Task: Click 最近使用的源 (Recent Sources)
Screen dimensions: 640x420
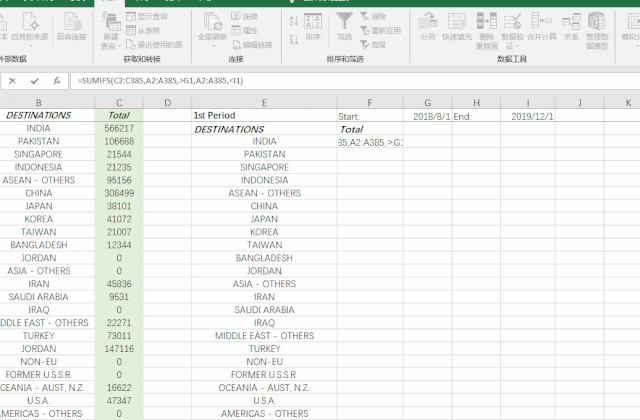Action: [x=154, y=44]
